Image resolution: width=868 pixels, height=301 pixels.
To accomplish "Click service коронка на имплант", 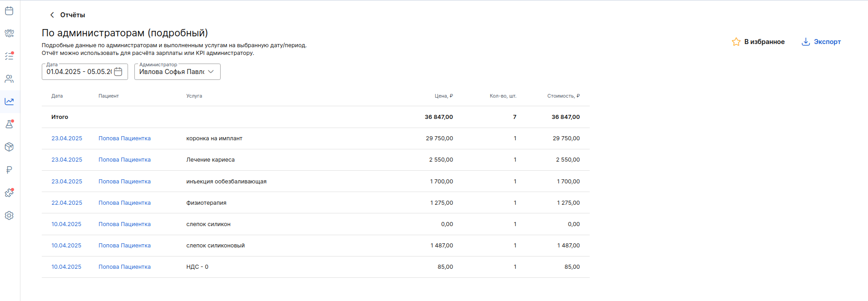I will (x=214, y=138).
